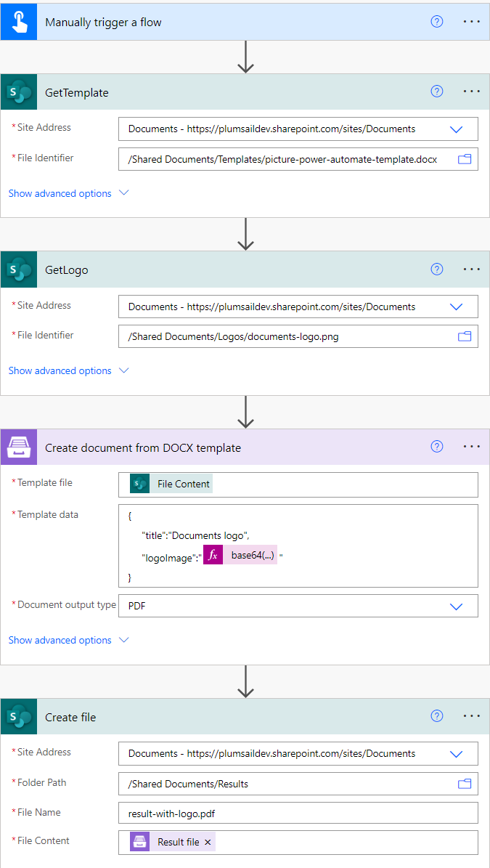
Task: Open Create file Site Address dropdown
Action: pyautogui.click(x=457, y=753)
